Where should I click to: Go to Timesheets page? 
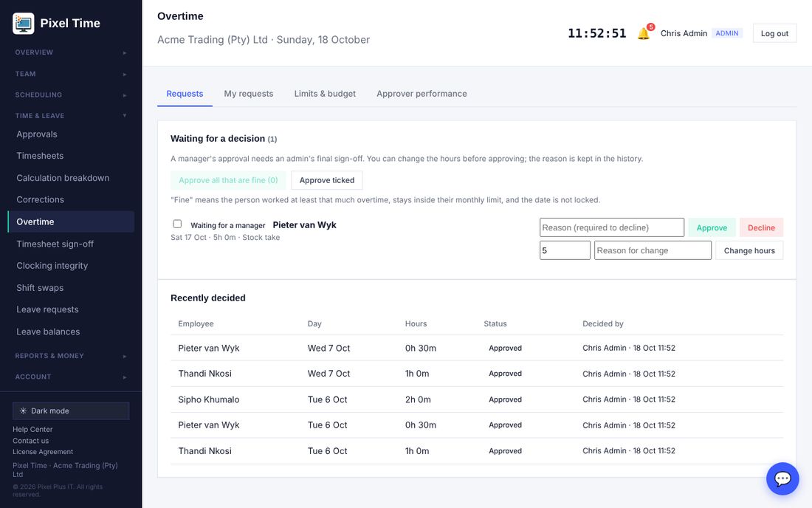(71, 156)
